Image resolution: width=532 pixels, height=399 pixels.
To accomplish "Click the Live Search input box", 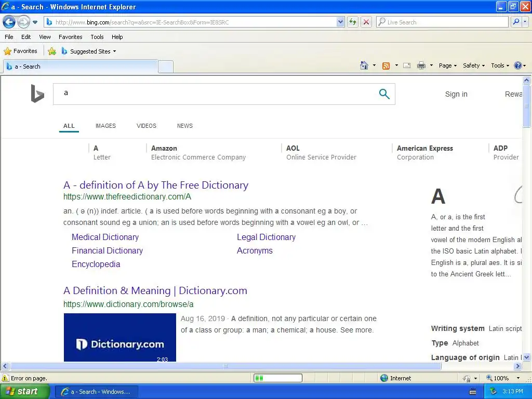I will coord(442,22).
